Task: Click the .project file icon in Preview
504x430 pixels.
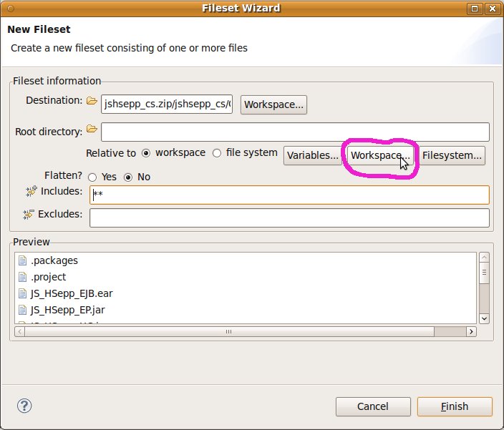Action: tap(22, 277)
